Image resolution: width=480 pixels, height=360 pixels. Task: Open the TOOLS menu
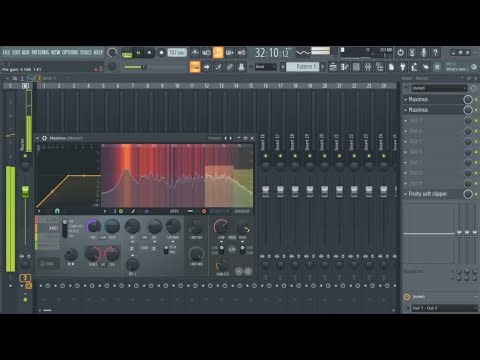(86, 52)
